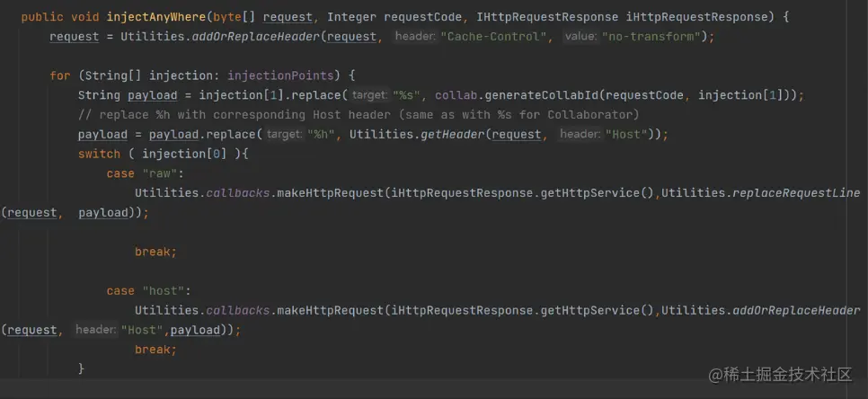
Task: Click the comment about replacing %h
Action: 359,114
